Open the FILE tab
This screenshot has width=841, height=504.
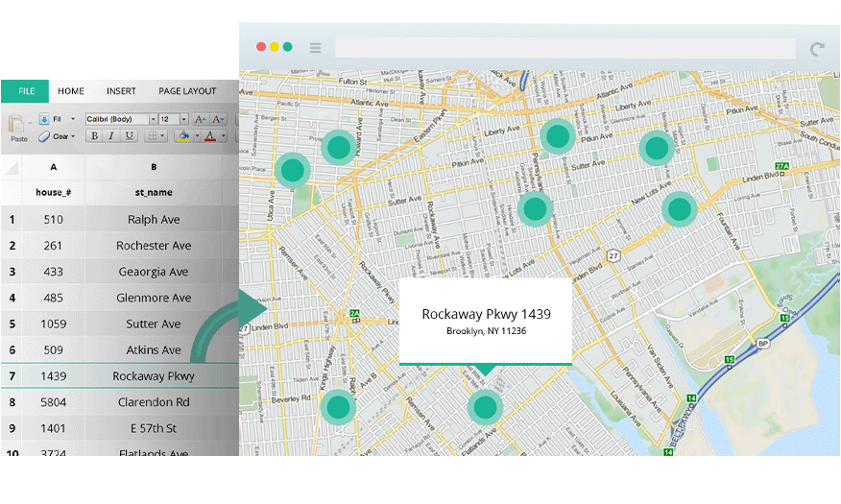[x=26, y=91]
